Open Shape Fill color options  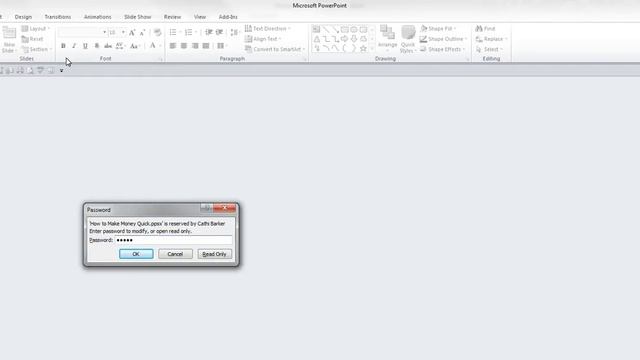tap(438, 29)
